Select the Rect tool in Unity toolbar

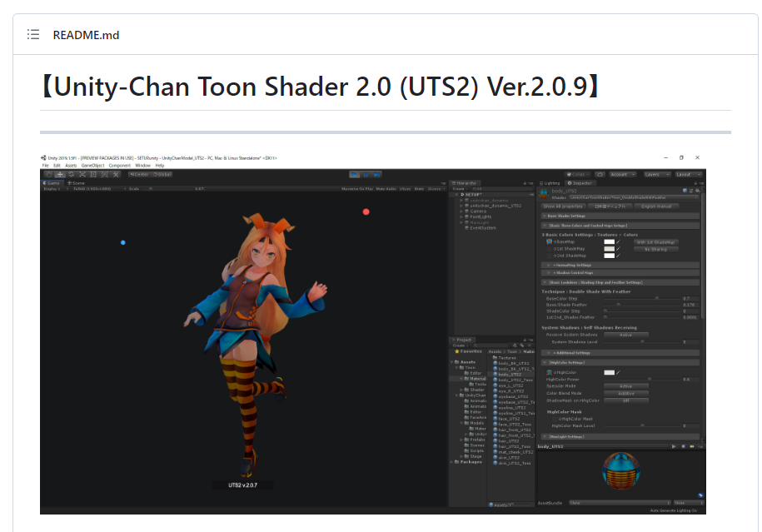[x=94, y=174]
